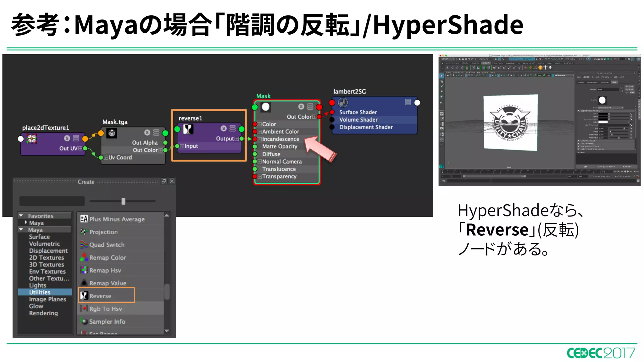
Task: Select Utilities category
Action: (45, 292)
